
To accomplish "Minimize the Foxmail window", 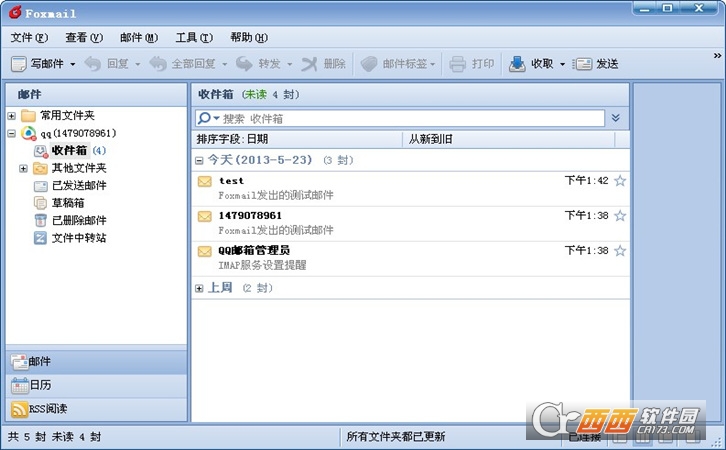I will 645,8.
